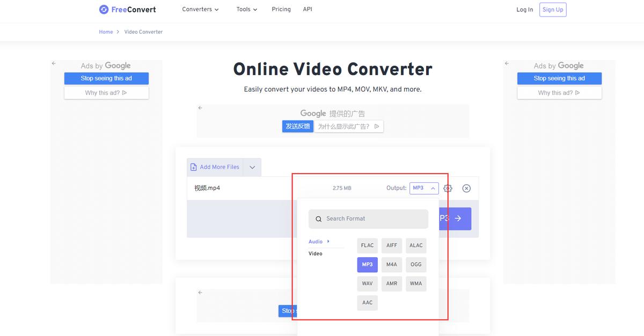This screenshot has height=336, width=644.
Task: Expand Add More Files dropdown arrow
Action: tap(252, 167)
